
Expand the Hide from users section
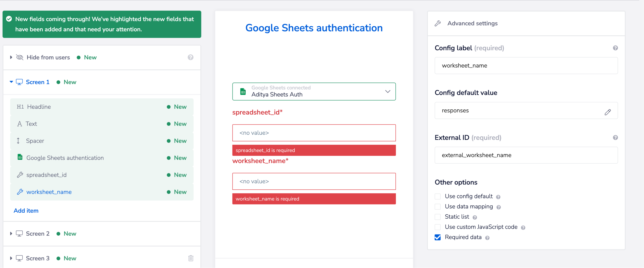(11, 57)
